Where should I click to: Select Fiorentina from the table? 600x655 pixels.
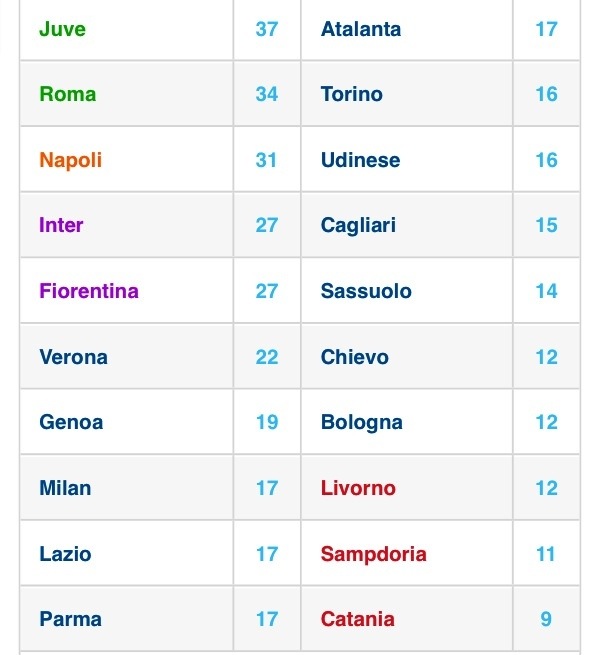pos(89,291)
